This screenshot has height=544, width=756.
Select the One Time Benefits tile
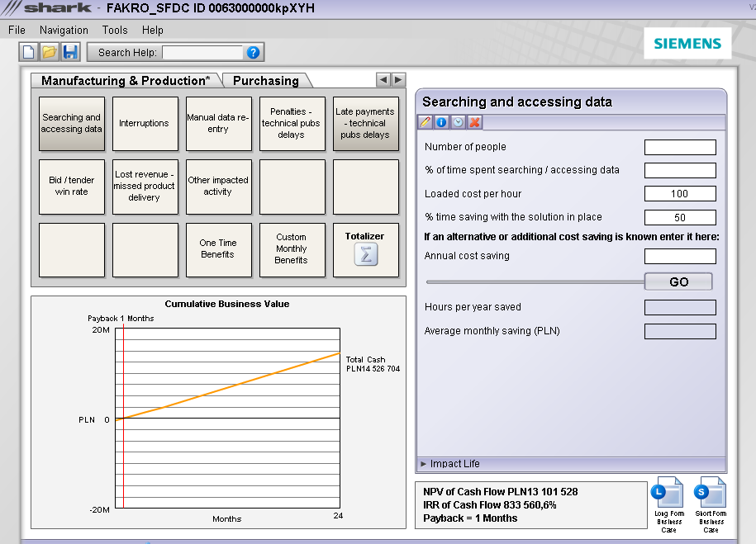[219, 249]
